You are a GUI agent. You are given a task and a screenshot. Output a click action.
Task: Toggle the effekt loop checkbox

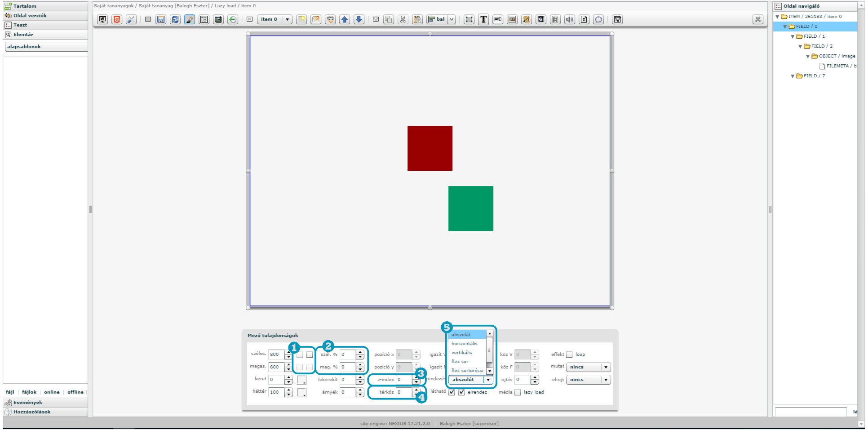click(x=570, y=355)
